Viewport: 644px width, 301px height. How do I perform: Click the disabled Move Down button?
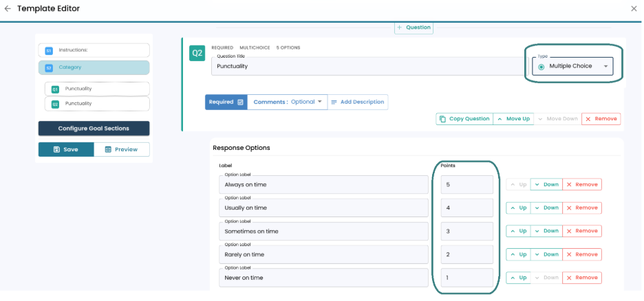pos(558,119)
